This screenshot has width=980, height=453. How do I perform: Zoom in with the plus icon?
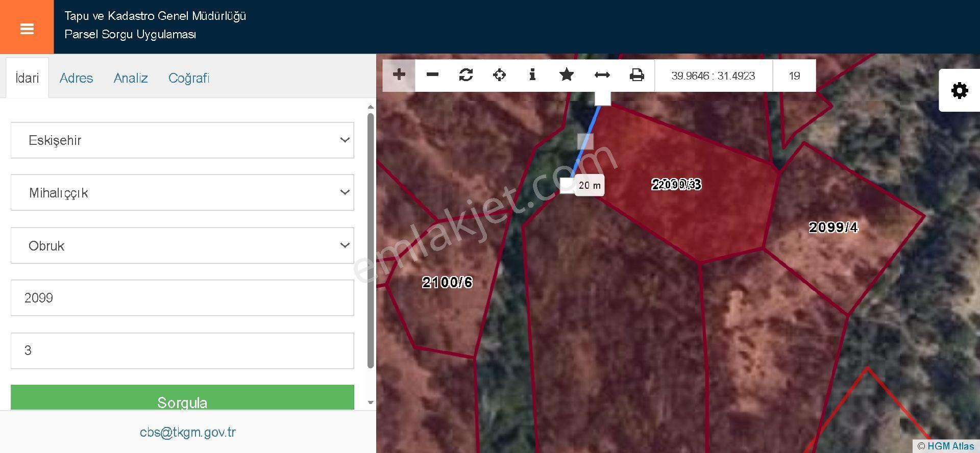(x=399, y=75)
